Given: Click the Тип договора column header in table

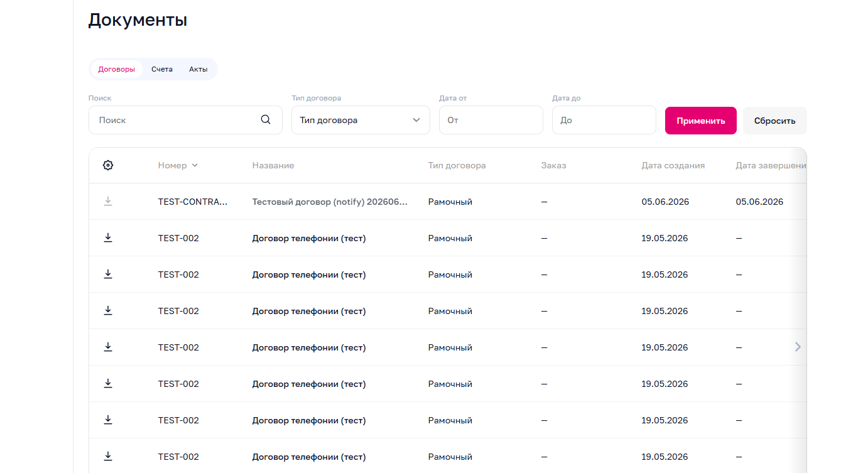Looking at the screenshot, I should point(457,165).
